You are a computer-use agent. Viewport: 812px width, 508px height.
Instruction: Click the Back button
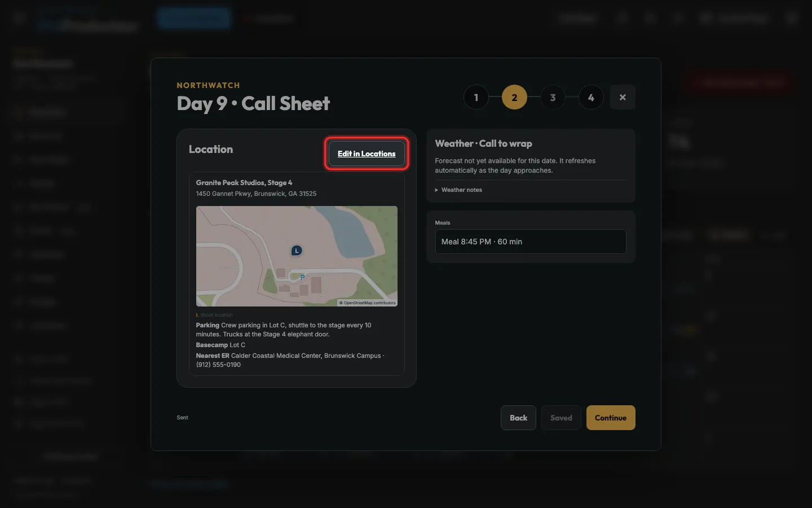coord(518,418)
